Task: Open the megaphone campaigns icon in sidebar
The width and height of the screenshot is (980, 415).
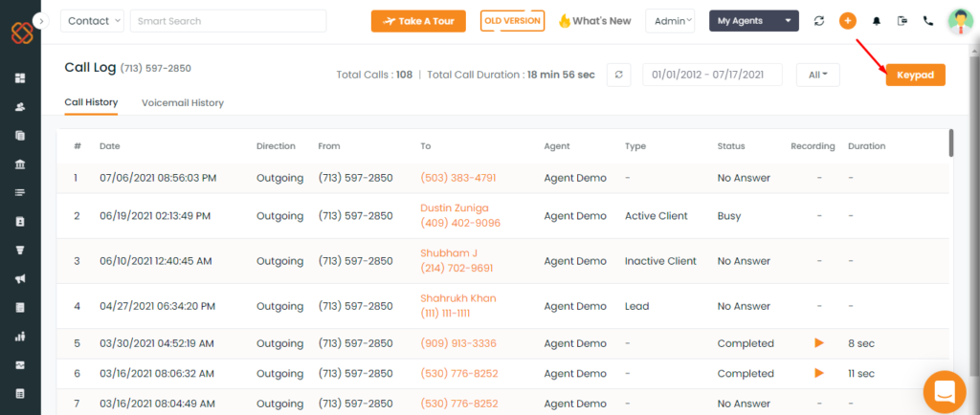Action: 21,279
